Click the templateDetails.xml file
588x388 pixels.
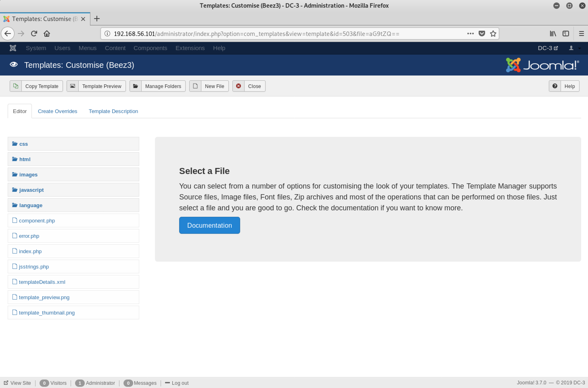[42, 282]
